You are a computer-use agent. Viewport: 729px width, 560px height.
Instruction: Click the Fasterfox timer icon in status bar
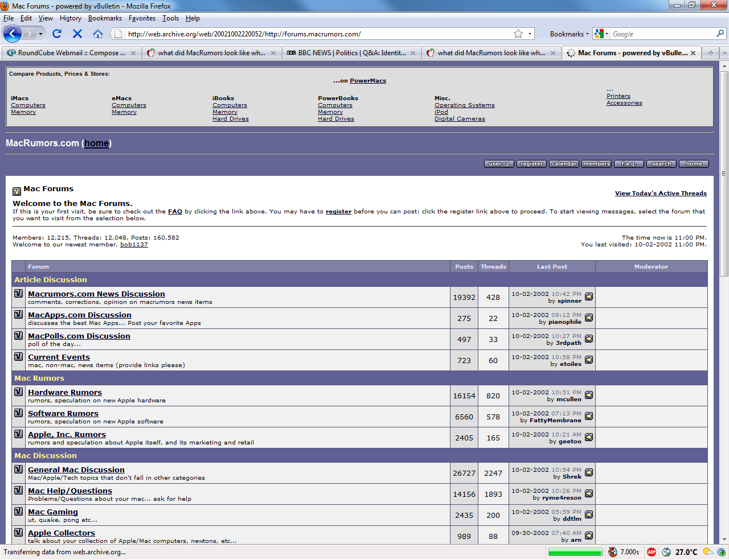tap(613, 552)
